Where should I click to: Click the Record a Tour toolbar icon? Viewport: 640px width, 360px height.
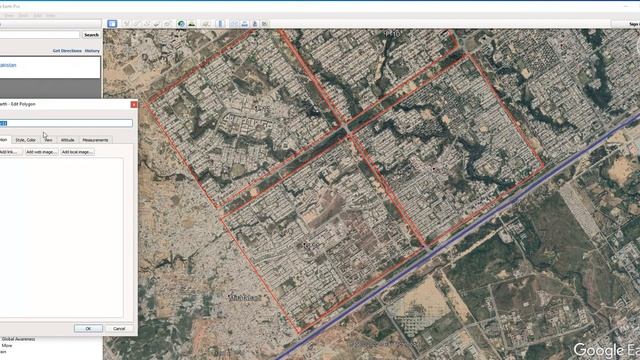click(167, 24)
